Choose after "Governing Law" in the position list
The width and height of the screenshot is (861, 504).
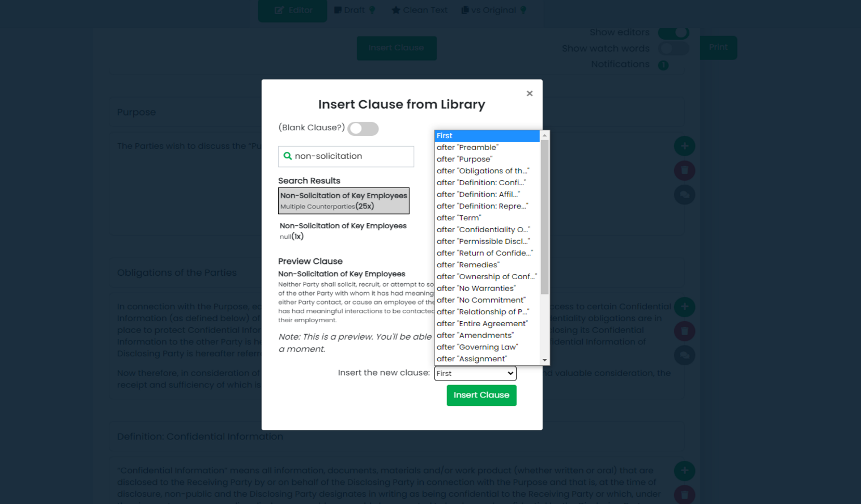click(478, 347)
